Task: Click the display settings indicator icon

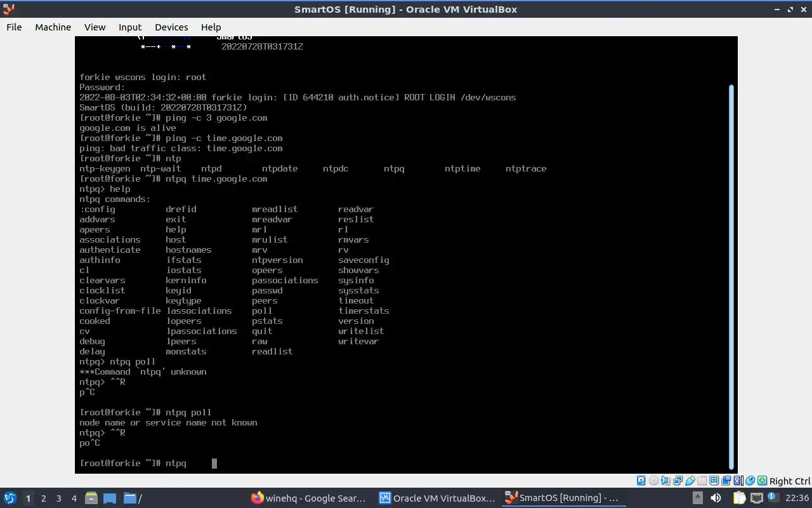Action: click(x=714, y=481)
